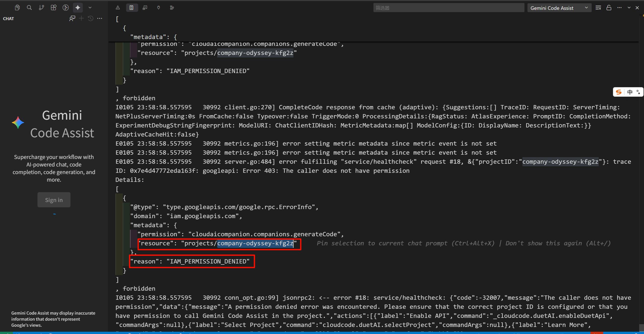Clear the output log
This screenshot has width=644, height=334.
click(598, 8)
